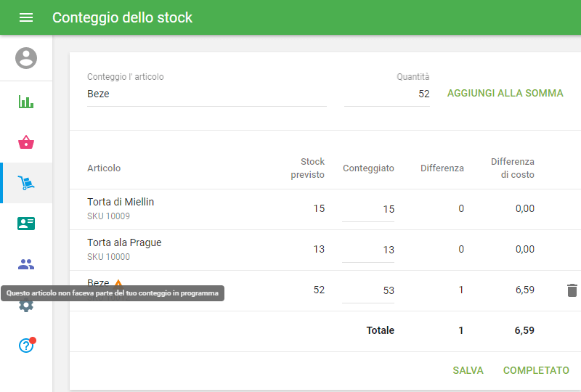Focus the Conteggio l'articolo field
The image size is (581, 392).
tap(206, 94)
